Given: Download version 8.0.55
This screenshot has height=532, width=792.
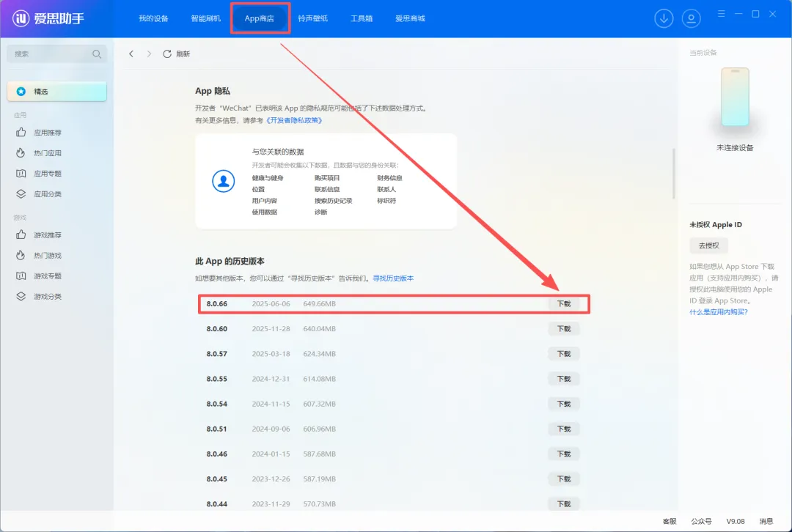Looking at the screenshot, I should pyautogui.click(x=564, y=379).
